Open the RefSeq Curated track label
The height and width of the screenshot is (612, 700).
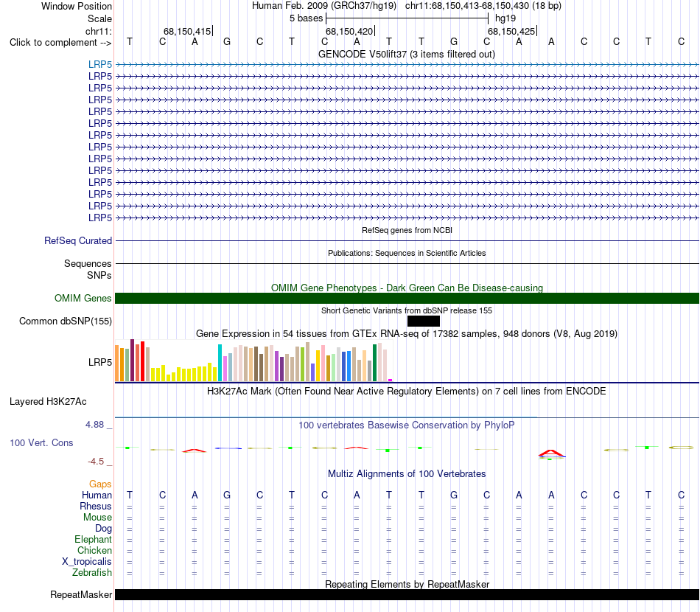point(78,241)
